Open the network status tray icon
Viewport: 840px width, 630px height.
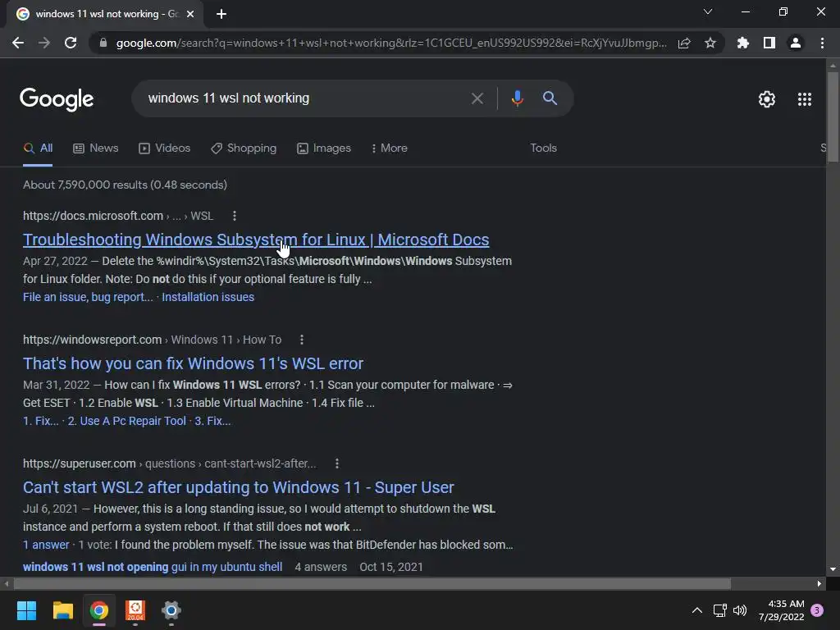(x=720, y=610)
